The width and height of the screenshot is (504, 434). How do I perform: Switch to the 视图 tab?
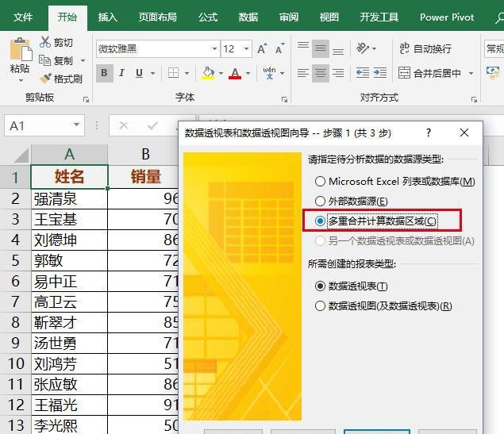[329, 17]
